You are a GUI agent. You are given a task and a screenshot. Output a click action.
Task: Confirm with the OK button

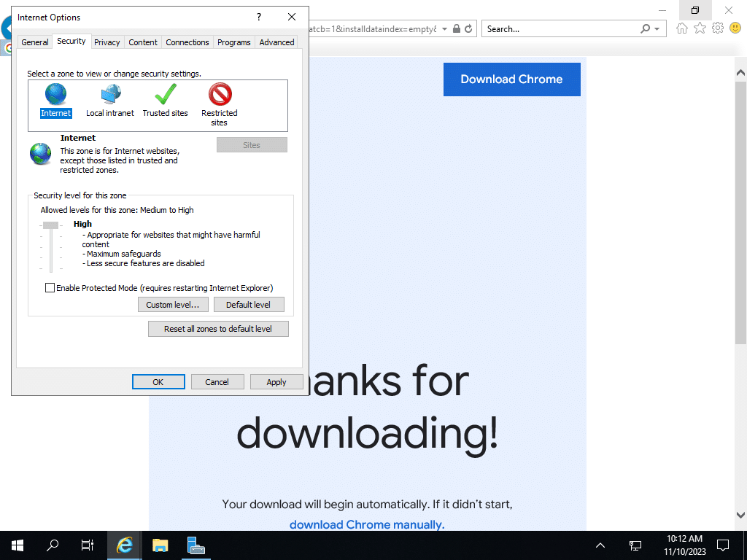(x=158, y=382)
